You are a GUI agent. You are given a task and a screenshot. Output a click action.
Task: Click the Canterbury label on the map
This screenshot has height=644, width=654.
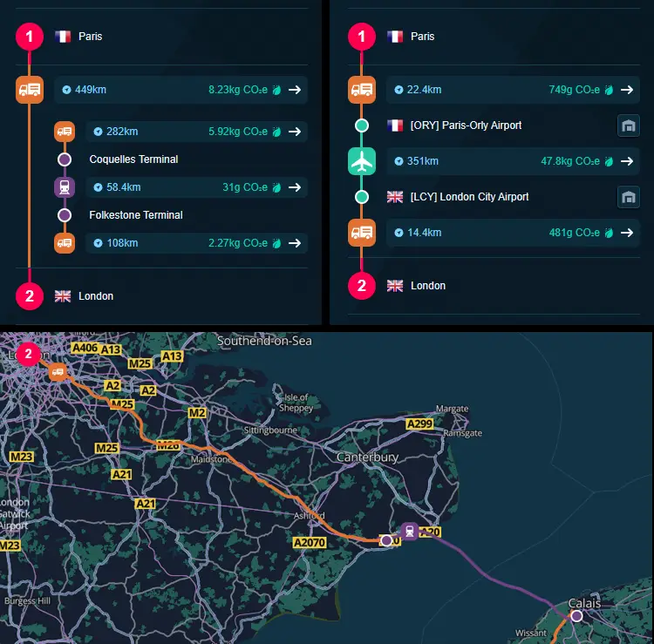pyautogui.click(x=367, y=458)
